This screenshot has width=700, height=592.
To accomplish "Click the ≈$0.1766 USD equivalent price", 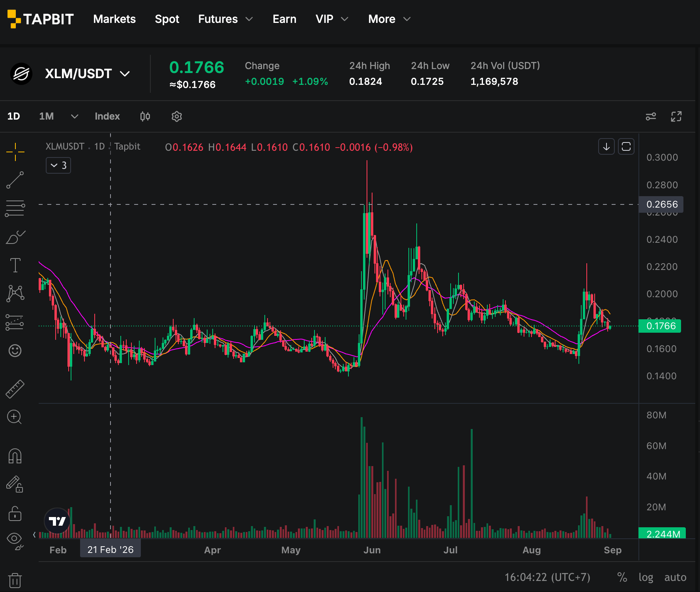I will click(x=193, y=84).
